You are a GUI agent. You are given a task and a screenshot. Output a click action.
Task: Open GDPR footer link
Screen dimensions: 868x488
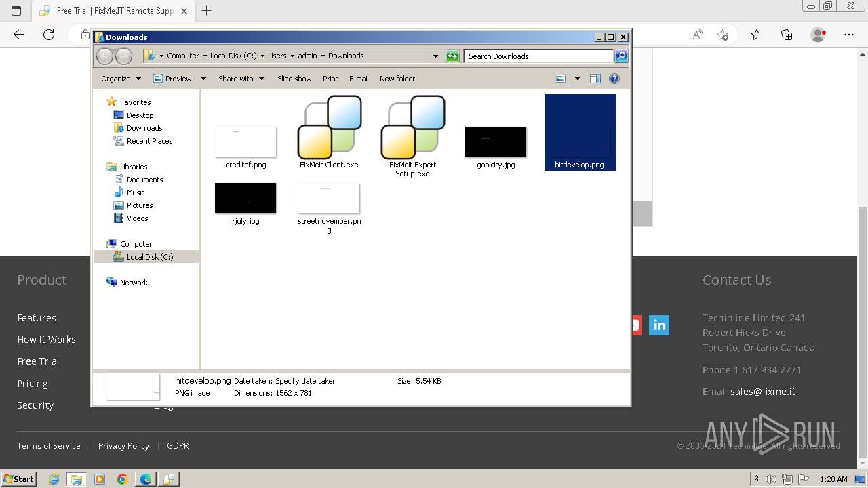click(178, 446)
